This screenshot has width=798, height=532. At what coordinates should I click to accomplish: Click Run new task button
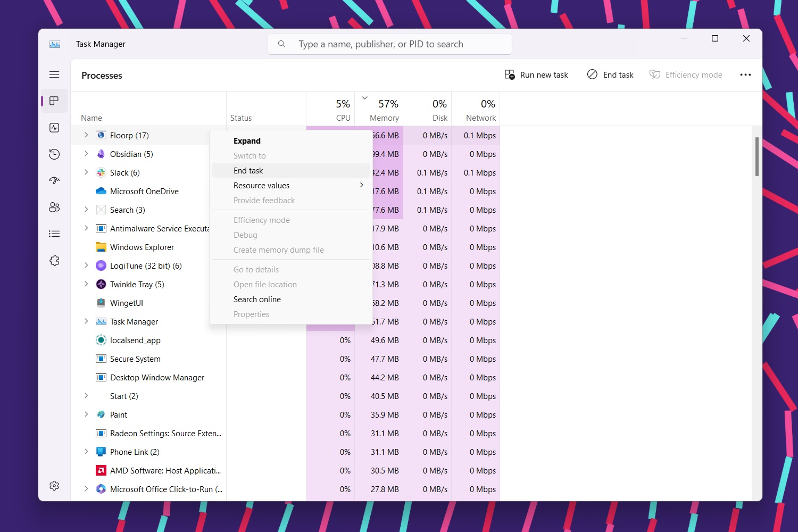pos(536,75)
